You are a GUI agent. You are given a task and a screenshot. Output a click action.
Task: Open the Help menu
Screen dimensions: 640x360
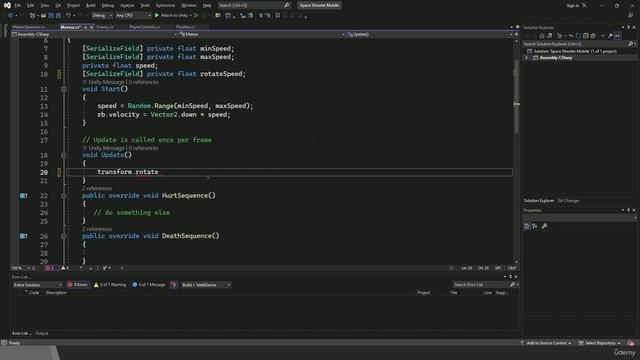[207, 5]
